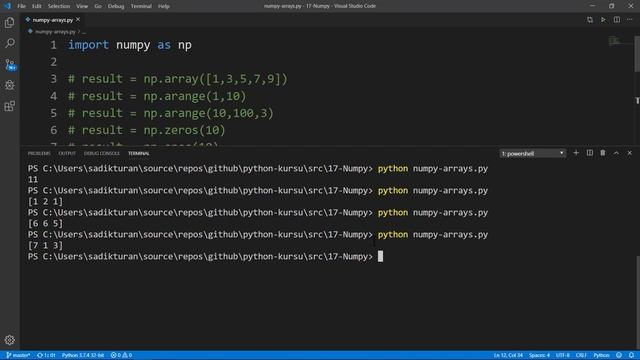Click numpy-arrays.py in the breadcrumb
Screen dimensions: 640x360
tap(55, 31)
